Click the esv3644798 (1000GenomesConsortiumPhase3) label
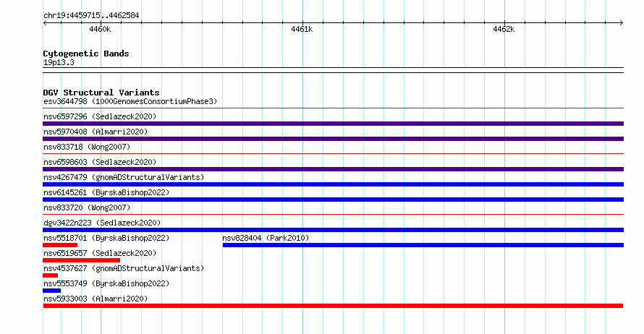This screenshot has width=644, height=334. (130, 101)
